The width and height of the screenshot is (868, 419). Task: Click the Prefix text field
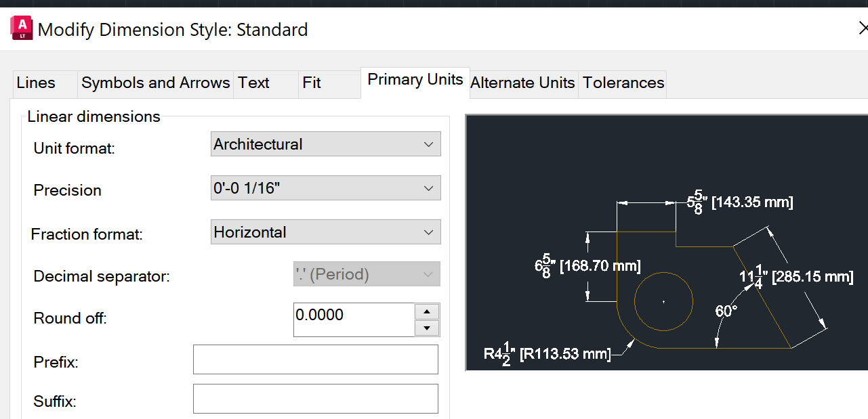pyautogui.click(x=315, y=359)
